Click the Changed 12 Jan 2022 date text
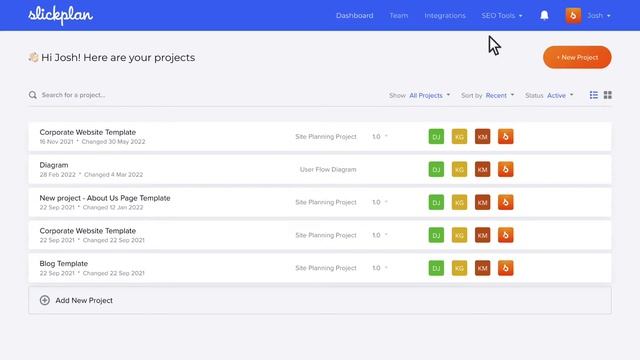Image resolution: width=640 pixels, height=360 pixels. pyautogui.click(x=113, y=207)
